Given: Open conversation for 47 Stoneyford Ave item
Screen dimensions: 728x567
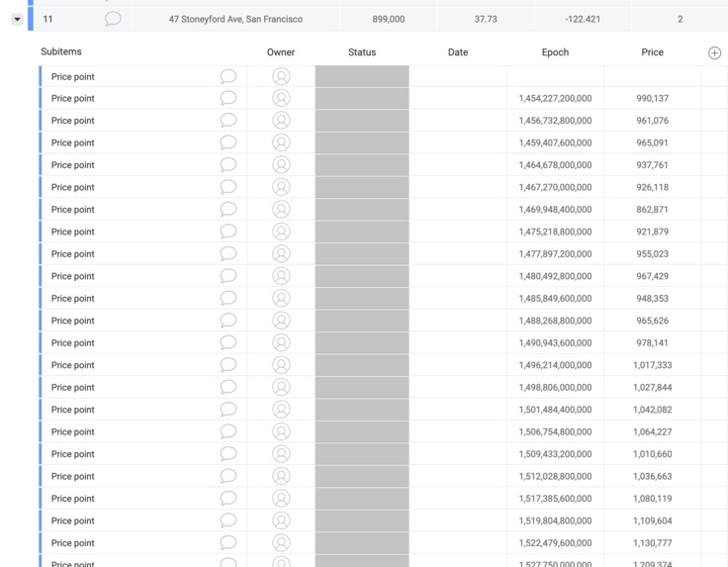Looking at the screenshot, I should [113, 19].
